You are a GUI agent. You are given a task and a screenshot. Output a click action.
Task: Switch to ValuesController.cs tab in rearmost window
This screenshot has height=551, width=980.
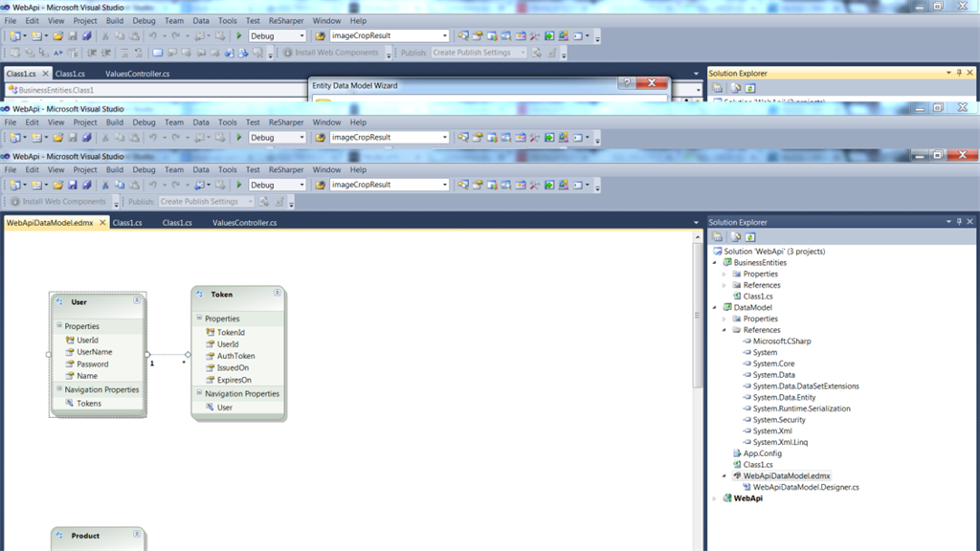(138, 74)
